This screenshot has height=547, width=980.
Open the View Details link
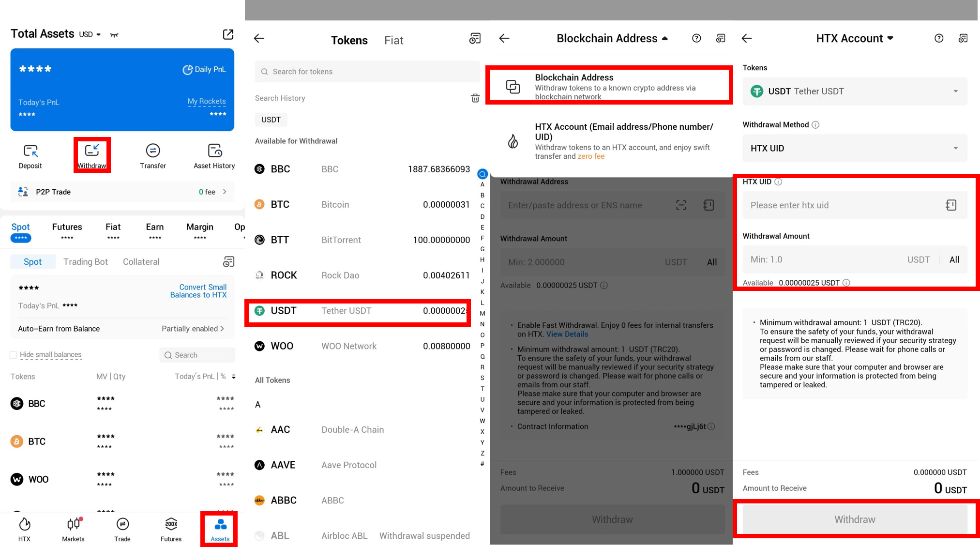567,334
